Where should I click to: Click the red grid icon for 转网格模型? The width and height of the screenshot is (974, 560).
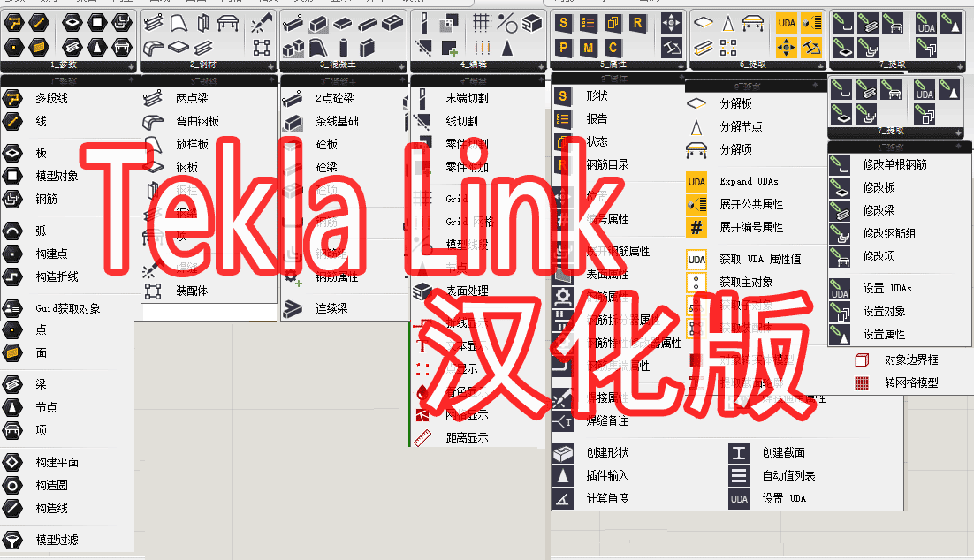[x=862, y=383]
